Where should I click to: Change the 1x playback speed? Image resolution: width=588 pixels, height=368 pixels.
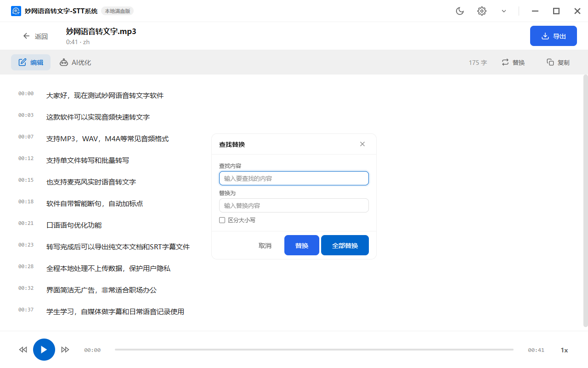pyautogui.click(x=564, y=350)
